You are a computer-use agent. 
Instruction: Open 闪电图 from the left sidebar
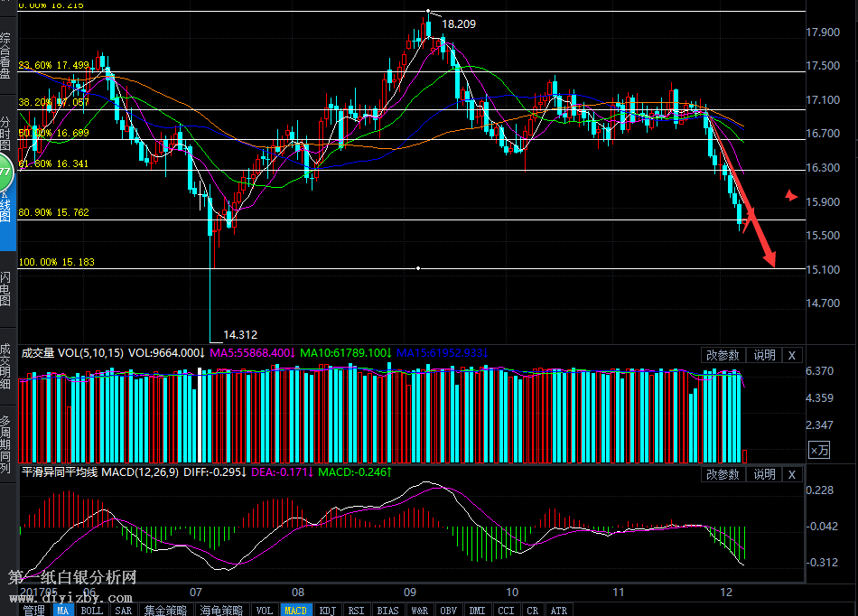click(6, 288)
